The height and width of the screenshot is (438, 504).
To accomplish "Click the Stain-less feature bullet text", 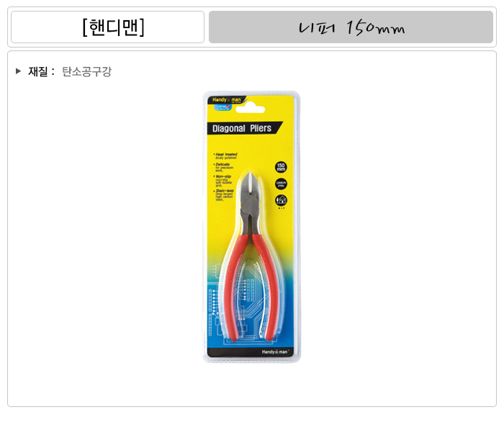I will pyautogui.click(x=225, y=195).
